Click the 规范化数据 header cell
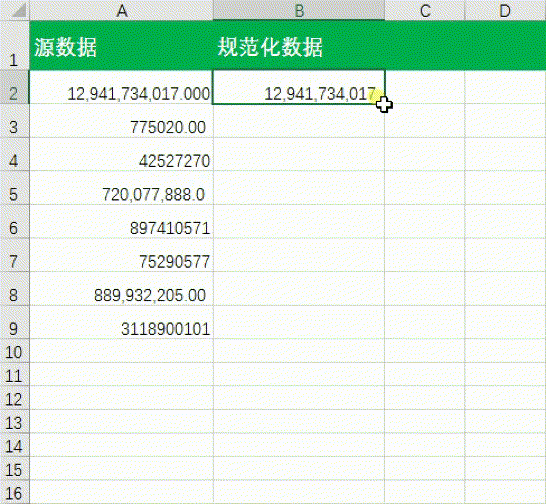This screenshot has height=504, width=546. [299, 45]
